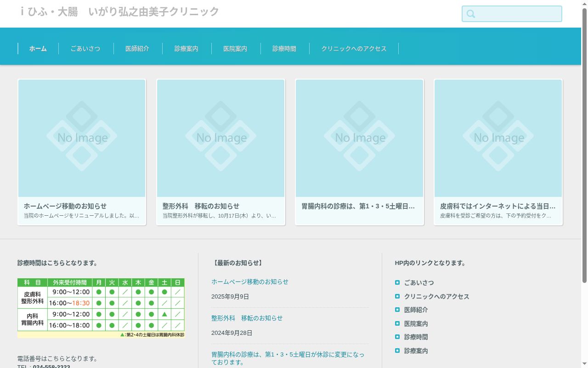The height and width of the screenshot is (368, 588).
Task: Click the date text 2025年9月9日
Action: [230, 297]
